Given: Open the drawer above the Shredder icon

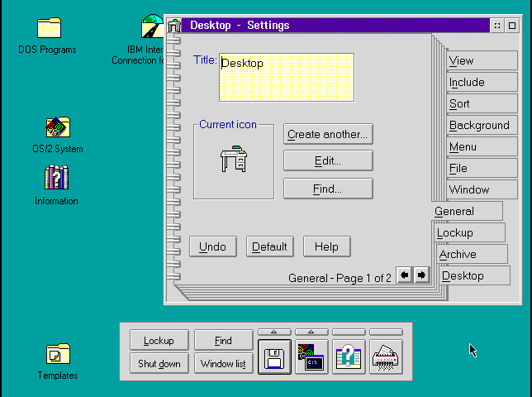Looking at the screenshot, I should pos(386,332).
